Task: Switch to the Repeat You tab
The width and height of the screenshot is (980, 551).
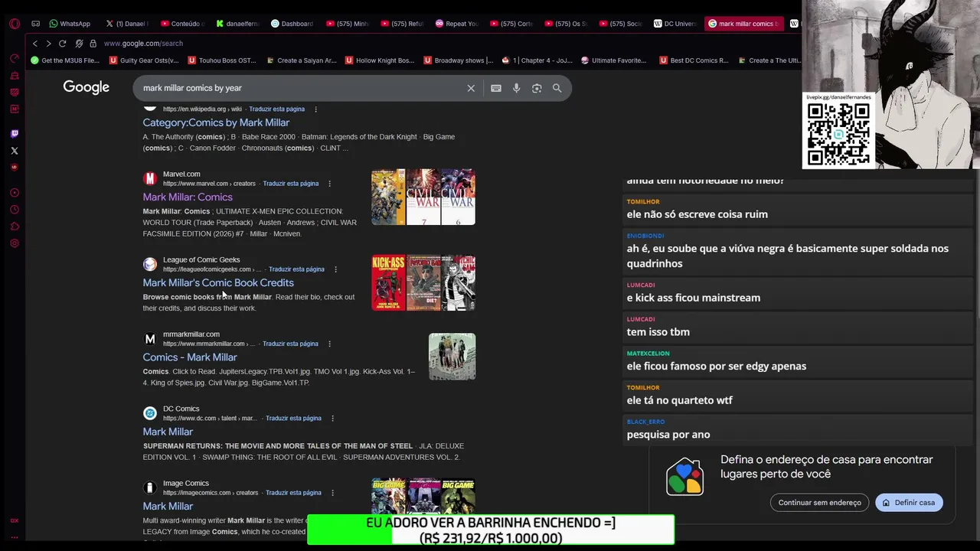Action: pos(456,24)
